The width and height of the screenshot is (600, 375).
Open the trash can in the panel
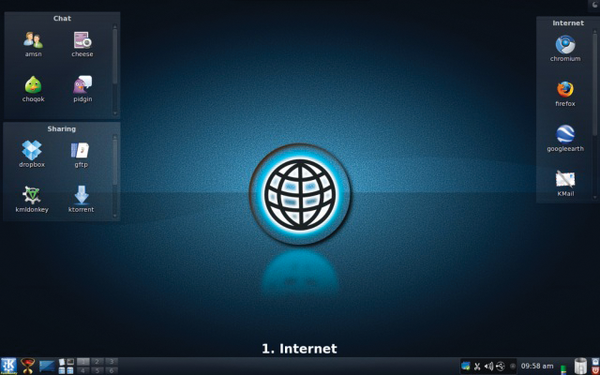pos(580,366)
